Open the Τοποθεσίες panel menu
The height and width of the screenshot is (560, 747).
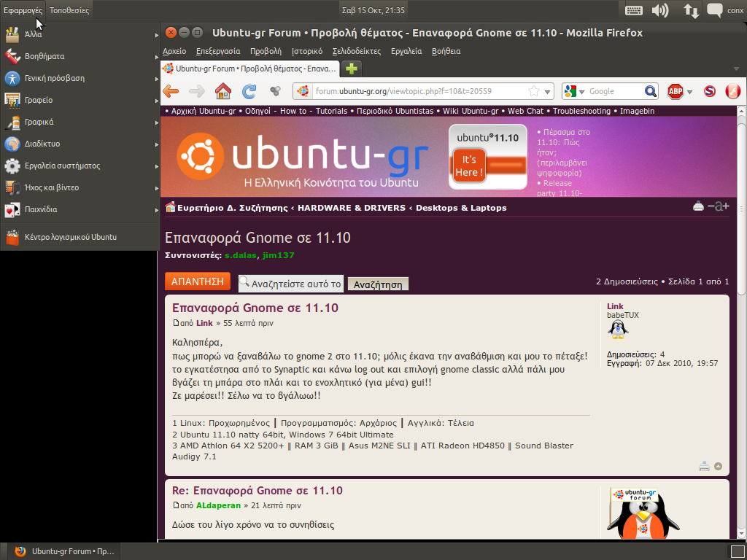[x=69, y=10]
